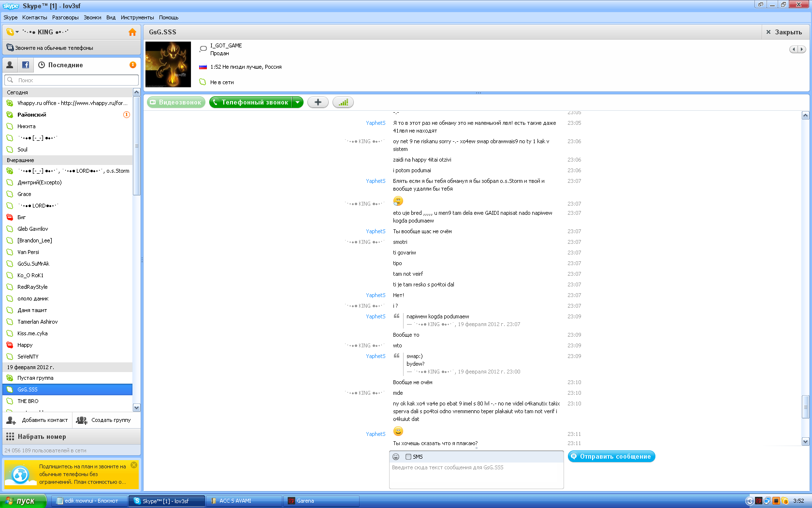
Task: Select the Van Persi contact
Action: point(67,252)
